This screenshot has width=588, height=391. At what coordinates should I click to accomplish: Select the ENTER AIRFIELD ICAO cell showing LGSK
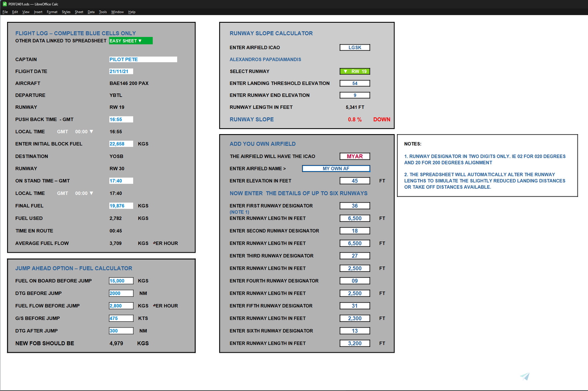point(354,47)
